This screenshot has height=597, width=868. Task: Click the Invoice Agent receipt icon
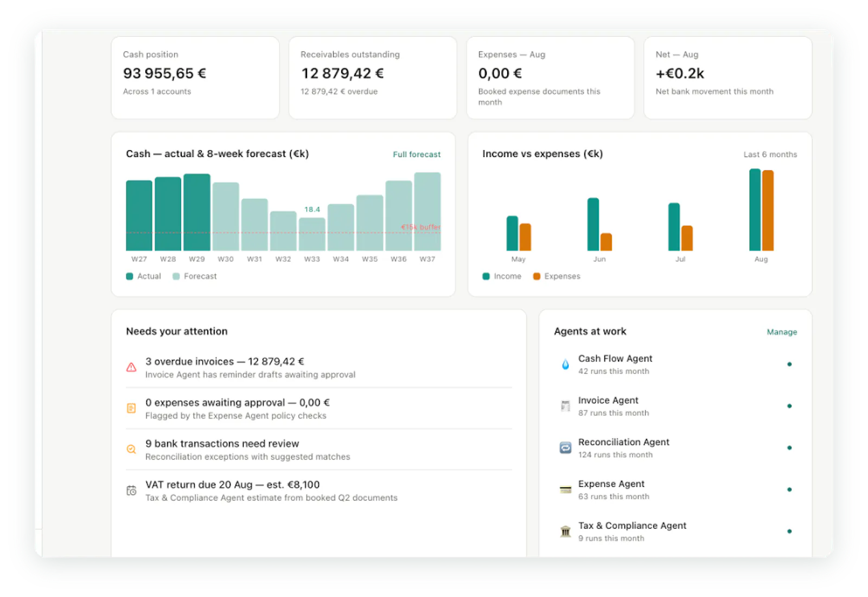tap(565, 406)
